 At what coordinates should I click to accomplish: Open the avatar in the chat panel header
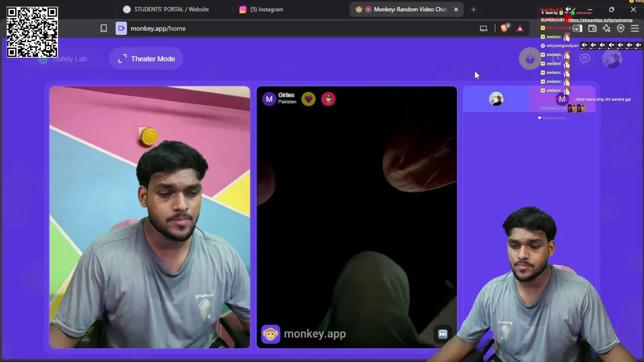click(496, 99)
